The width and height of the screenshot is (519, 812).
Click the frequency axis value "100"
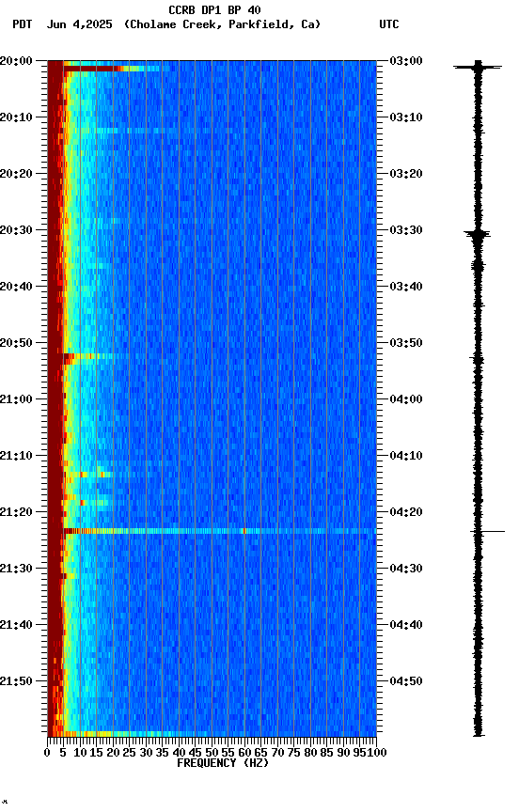[x=377, y=754]
